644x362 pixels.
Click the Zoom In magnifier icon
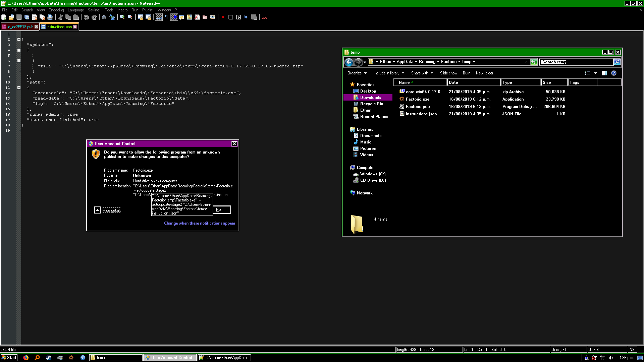[x=122, y=17]
